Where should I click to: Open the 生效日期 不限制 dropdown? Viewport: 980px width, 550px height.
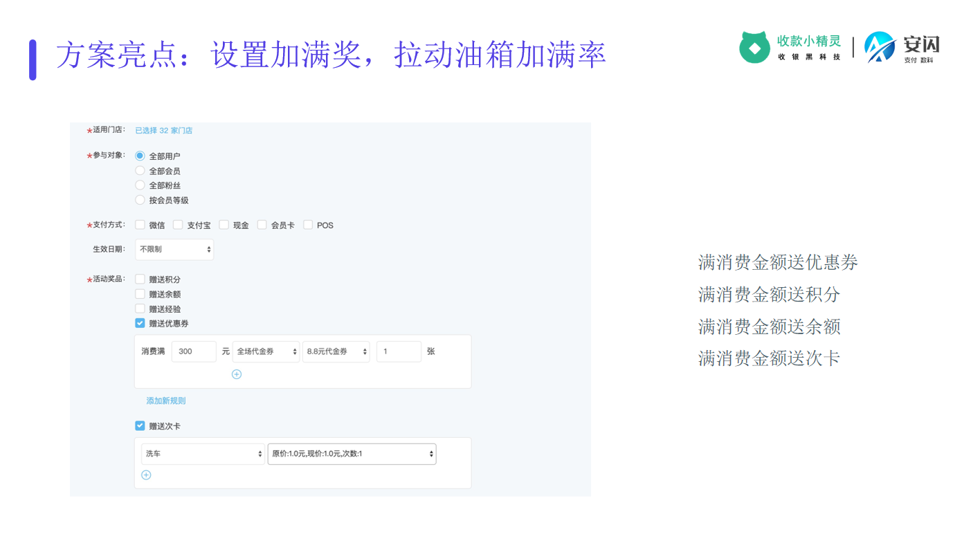(174, 250)
